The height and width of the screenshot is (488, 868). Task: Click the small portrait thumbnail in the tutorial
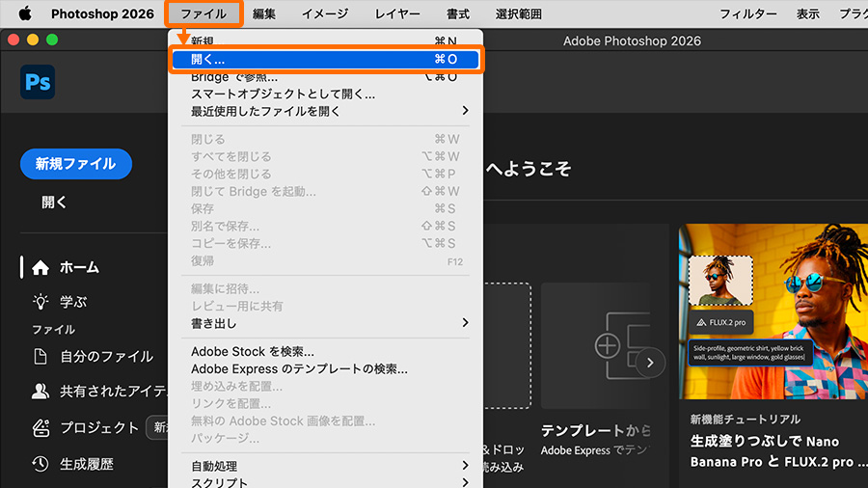[720, 281]
